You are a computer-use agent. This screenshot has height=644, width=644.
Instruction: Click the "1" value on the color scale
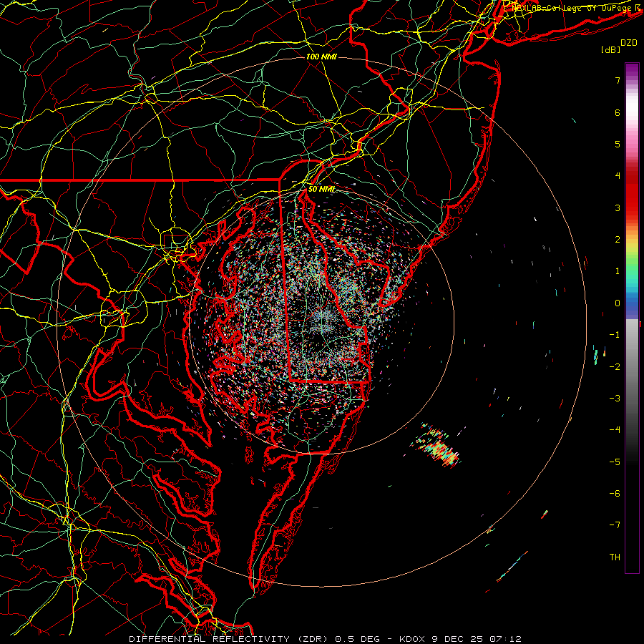click(618, 271)
